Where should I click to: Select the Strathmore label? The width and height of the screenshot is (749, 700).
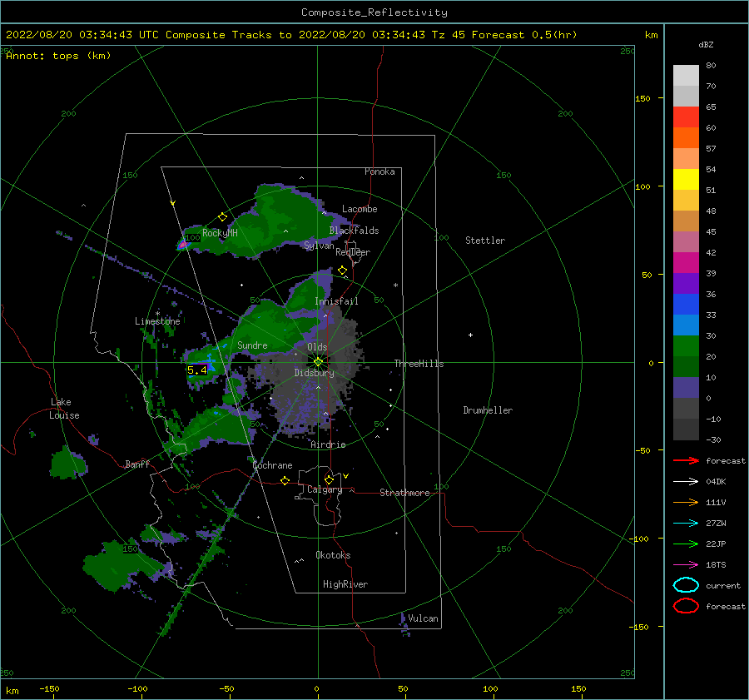[x=404, y=493]
